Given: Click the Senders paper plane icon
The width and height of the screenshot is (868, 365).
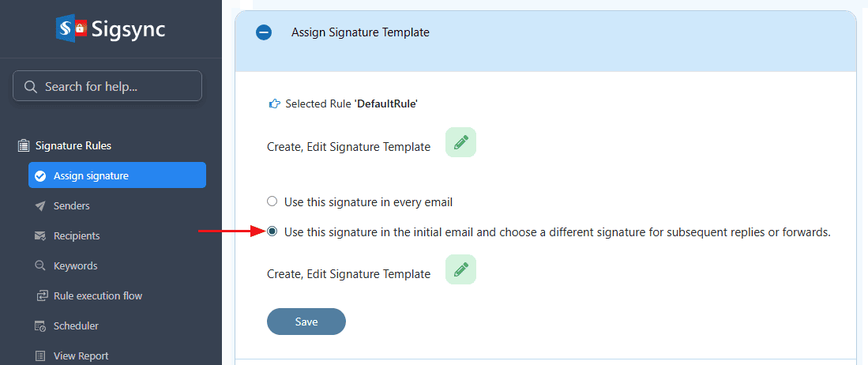Looking at the screenshot, I should click(x=40, y=206).
